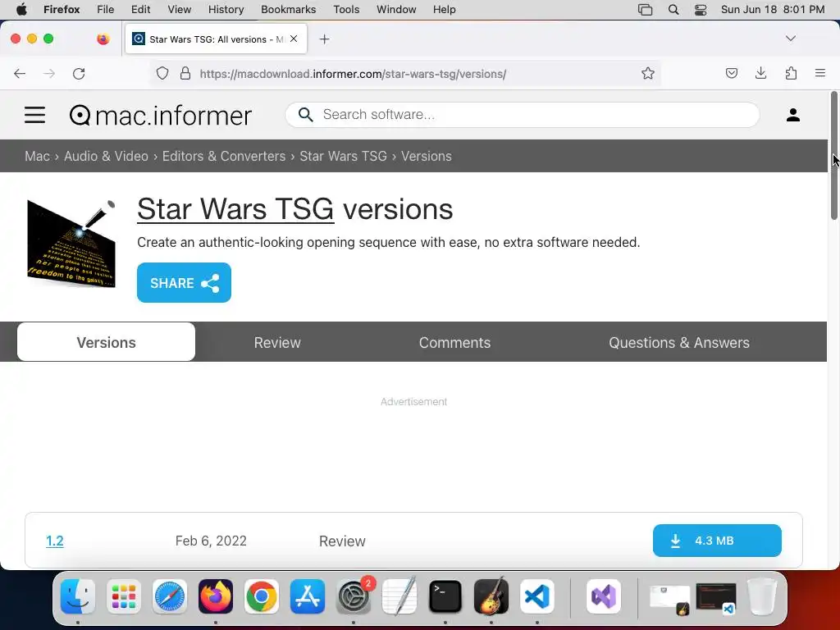
Task: Click the tracking protection shield icon
Action: pos(162,73)
